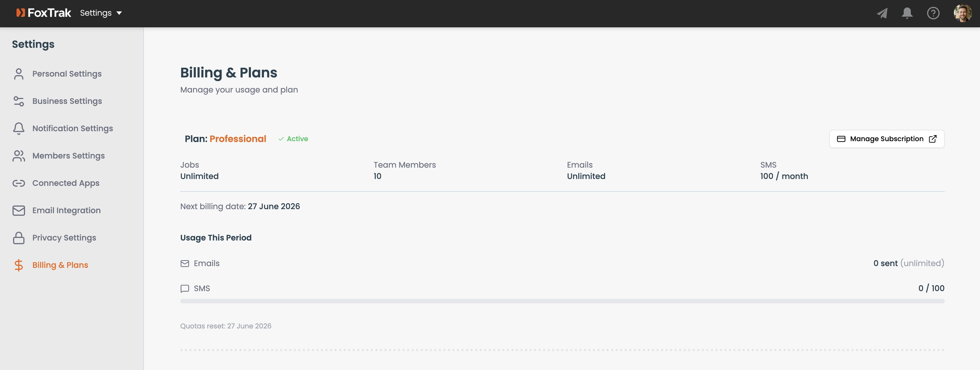Click the Active status checkmark
The width and height of the screenshot is (980, 370).
pyautogui.click(x=281, y=139)
